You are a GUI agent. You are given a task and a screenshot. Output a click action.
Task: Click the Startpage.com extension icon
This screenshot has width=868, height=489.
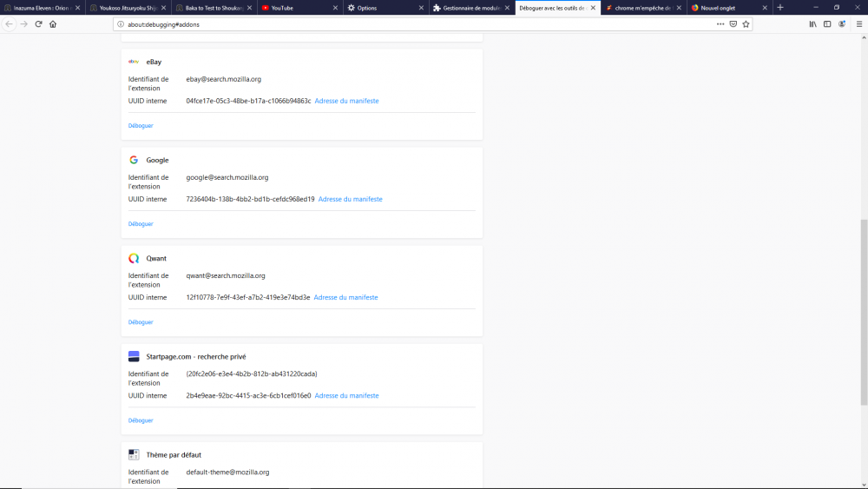point(134,357)
